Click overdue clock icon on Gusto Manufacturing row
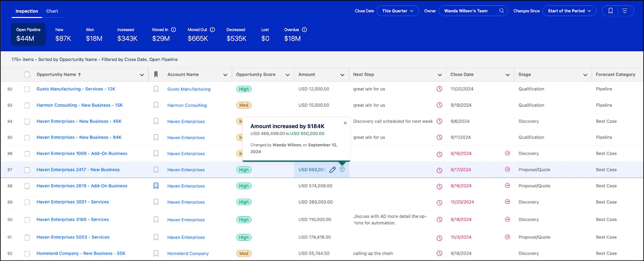The image size is (644, 261). (440, 89)
